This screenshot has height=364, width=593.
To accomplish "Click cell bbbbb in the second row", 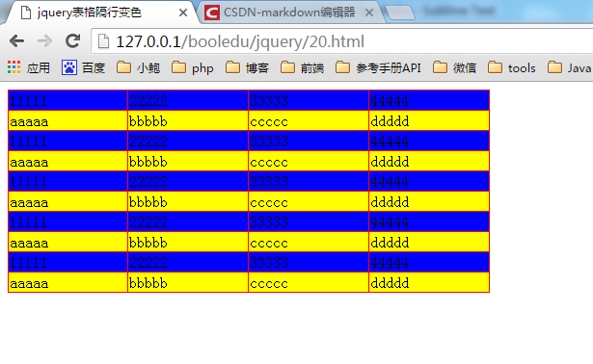I will 188,120.
